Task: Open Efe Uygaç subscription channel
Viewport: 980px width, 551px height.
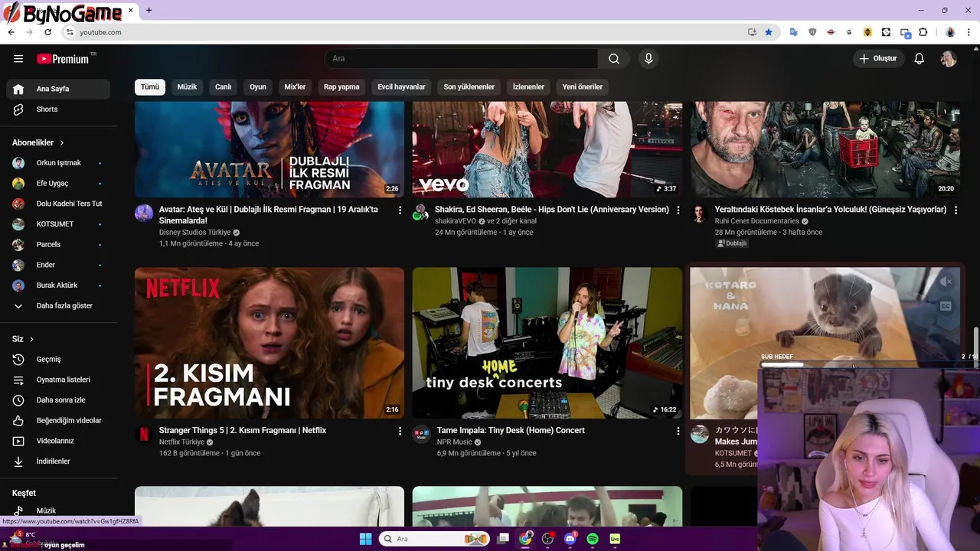Action: click(x=58, y=184)
